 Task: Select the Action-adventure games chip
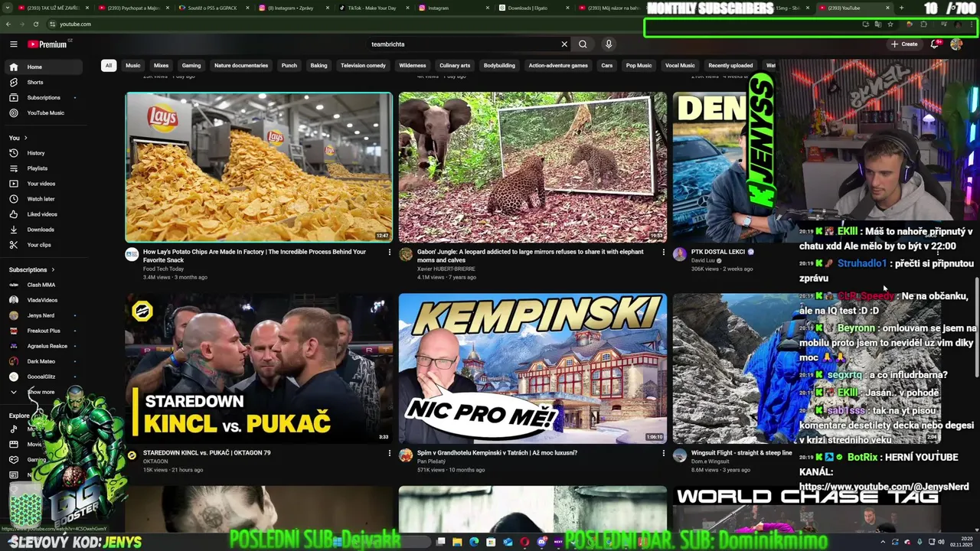point(558,66)
